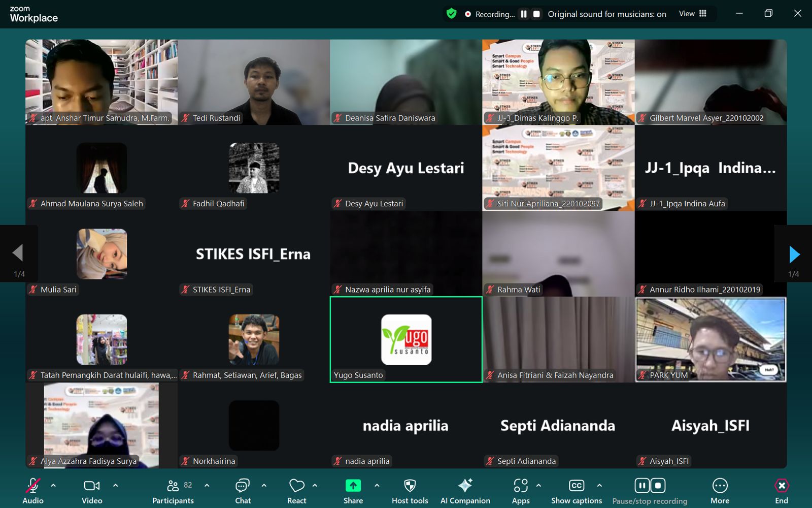The image size is (812, 508).
Task: Expand the arrow next to Audio
Action: (53, 486)
